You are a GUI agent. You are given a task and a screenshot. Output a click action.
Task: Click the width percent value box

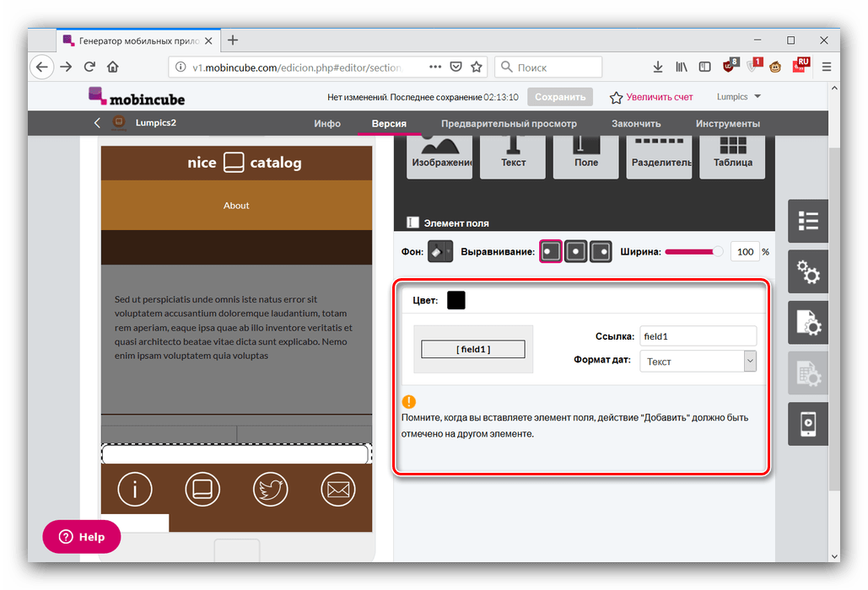[745, 252]
